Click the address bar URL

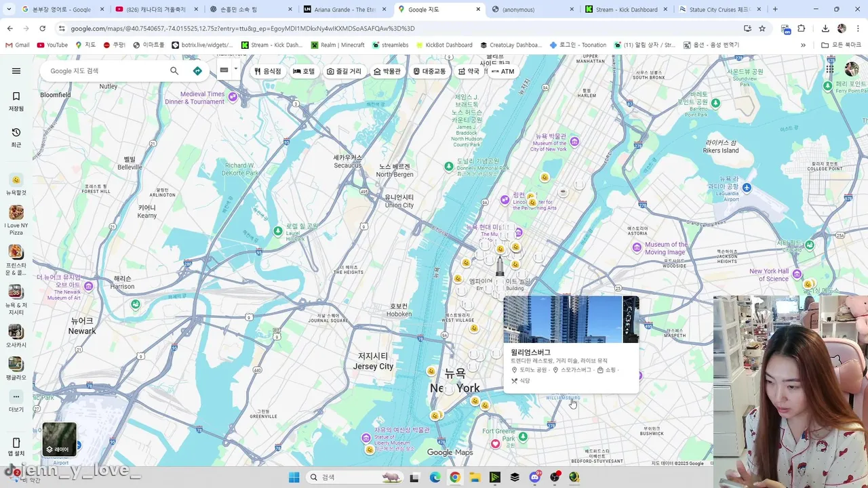point(243,28)
